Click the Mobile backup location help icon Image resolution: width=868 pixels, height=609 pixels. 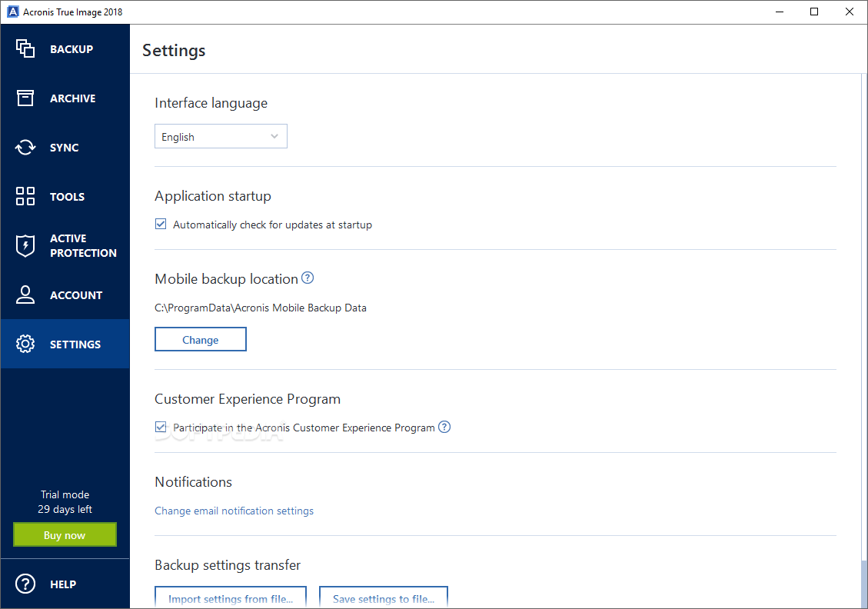[308, 278]
